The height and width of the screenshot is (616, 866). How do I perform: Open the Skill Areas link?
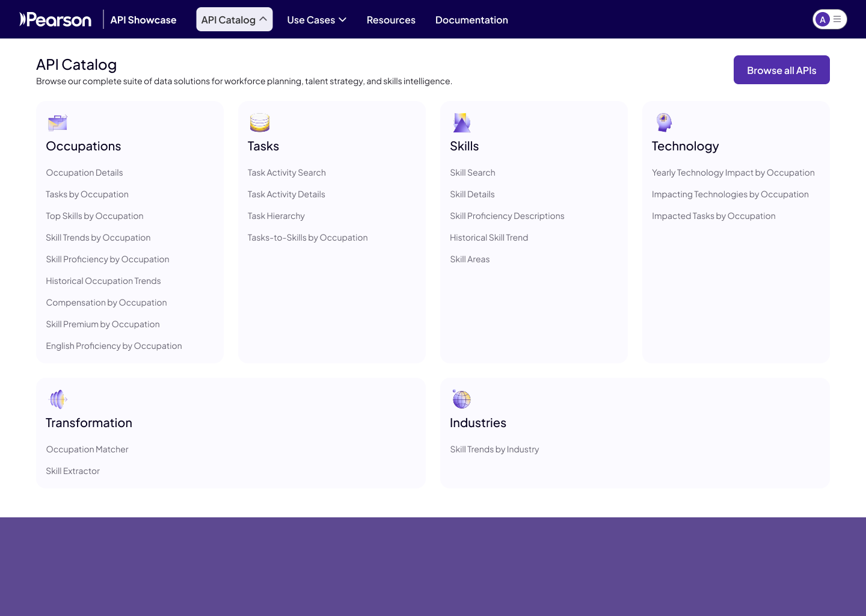(470, 259)
